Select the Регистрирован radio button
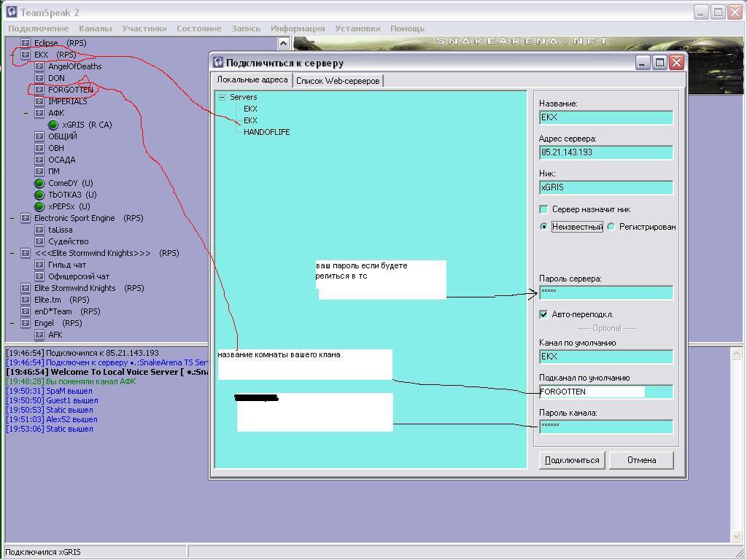This screenshot has width=747, height=560. [x=611, y=227]
